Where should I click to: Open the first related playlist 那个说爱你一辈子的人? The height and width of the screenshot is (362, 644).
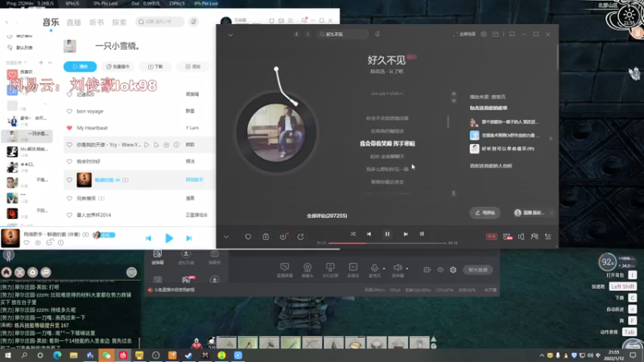(x=504, y=122)
